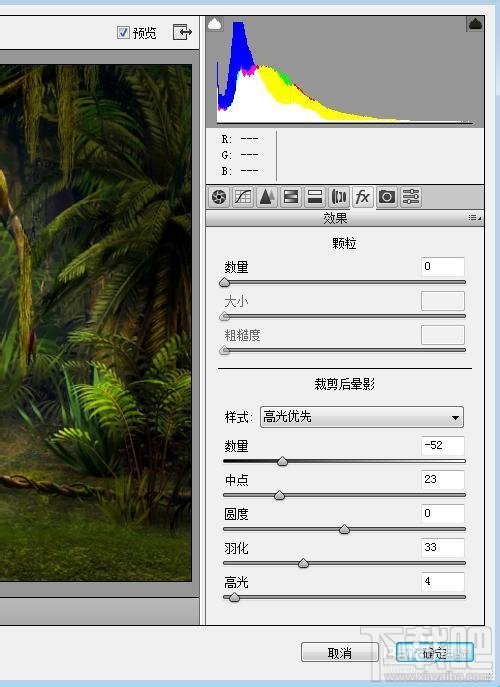The width and height of the screenshot is (500, 687).
Task: Toggle the 预览 preview checkbox
Action: coord(123,32)
